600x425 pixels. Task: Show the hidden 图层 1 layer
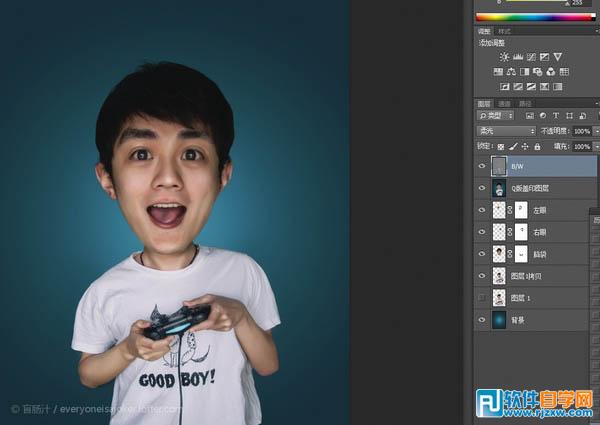[x=482, y=298]
